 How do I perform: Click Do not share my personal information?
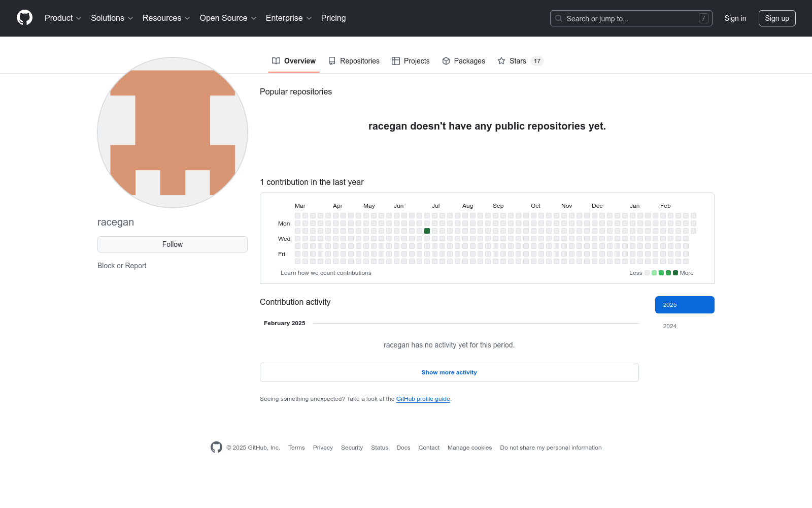click(x=551, y=448)
